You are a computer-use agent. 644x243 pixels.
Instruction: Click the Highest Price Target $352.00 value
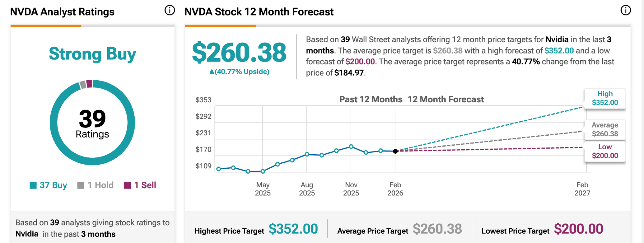(x=293, y=229)
